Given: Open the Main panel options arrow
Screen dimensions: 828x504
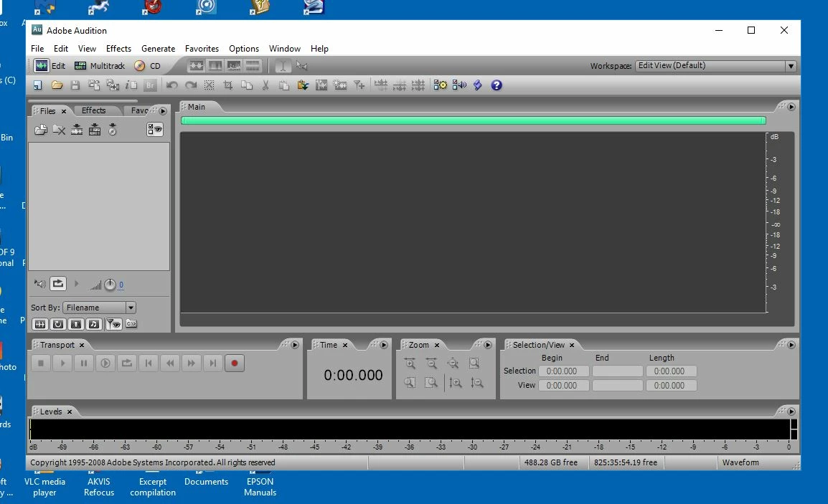Looking at the screenshot, I should click(x=791, y=107).
